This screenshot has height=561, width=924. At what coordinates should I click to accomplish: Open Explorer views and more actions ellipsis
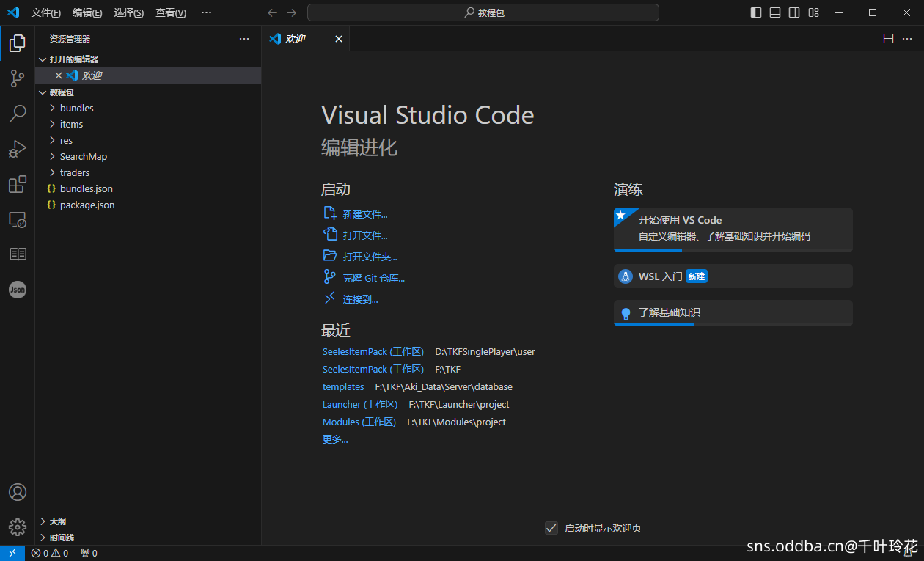(244, 39)
